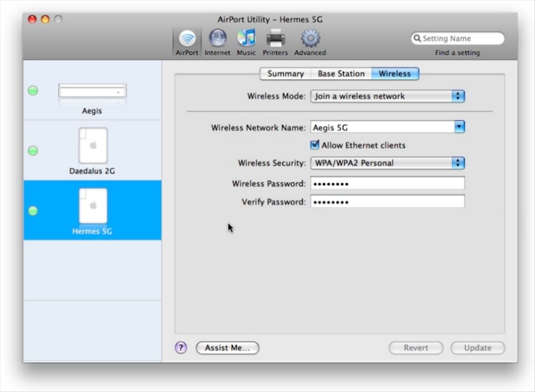
Task: Close the AirPort Utility window
Action: point(32,19)
